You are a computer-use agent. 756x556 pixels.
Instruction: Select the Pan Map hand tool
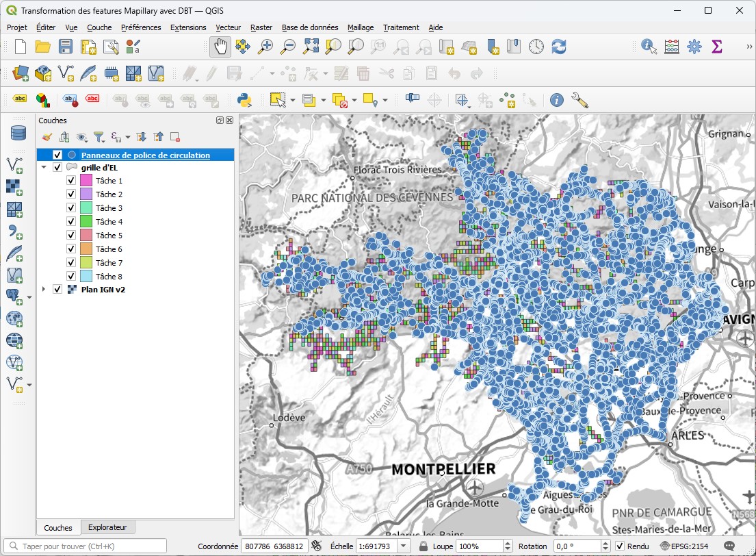point(220,47)
